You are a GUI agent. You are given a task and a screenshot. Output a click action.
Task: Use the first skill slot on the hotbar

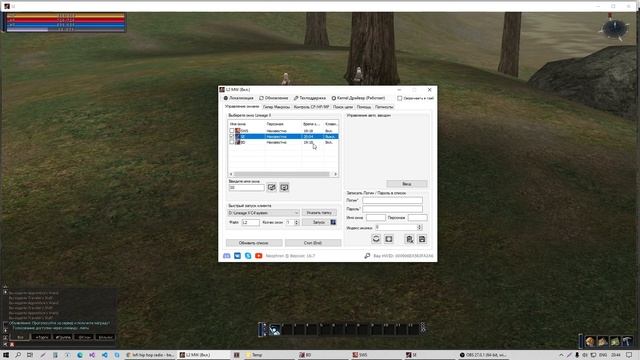click(x=275, y=329)
